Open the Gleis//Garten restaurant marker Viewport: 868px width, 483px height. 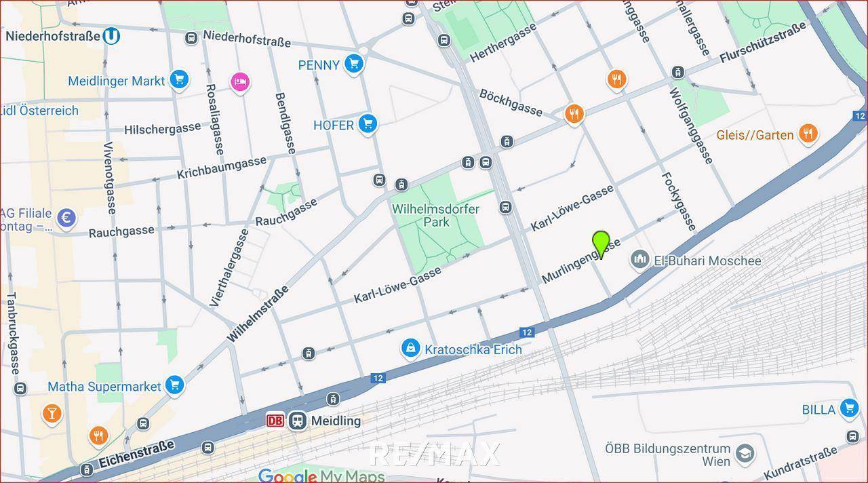(x=807, y=134)
